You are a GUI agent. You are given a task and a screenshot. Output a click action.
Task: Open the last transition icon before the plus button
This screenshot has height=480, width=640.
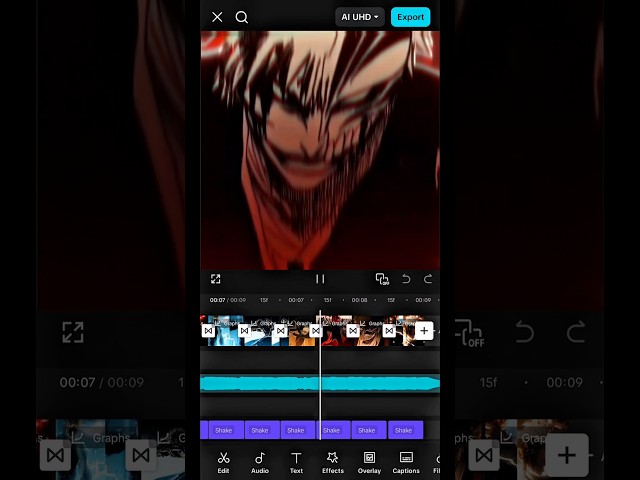click(389, 331)
